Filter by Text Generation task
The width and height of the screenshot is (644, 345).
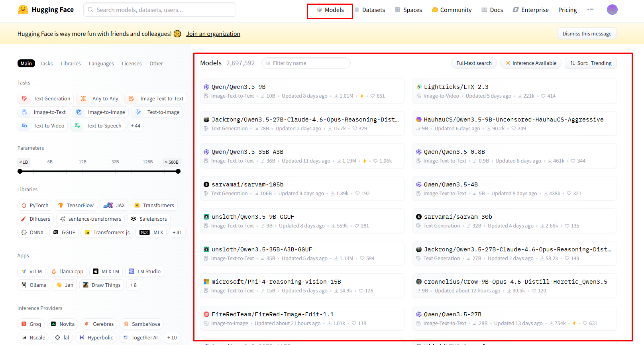[46, 98]
